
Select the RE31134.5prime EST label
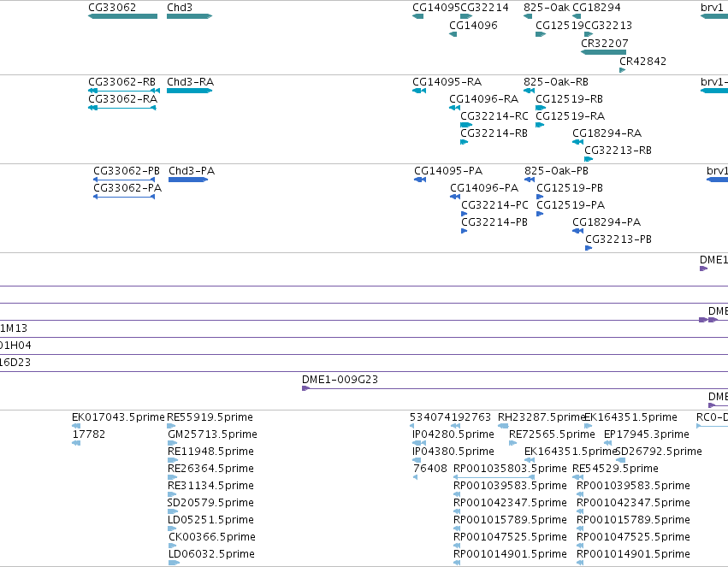click(210, 487)
